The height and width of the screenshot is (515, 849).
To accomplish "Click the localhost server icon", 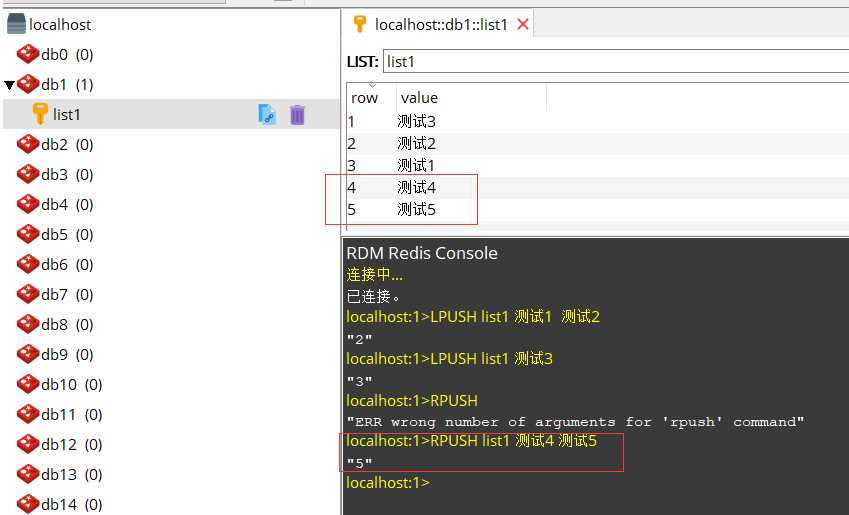I will (x=17, y=25).
